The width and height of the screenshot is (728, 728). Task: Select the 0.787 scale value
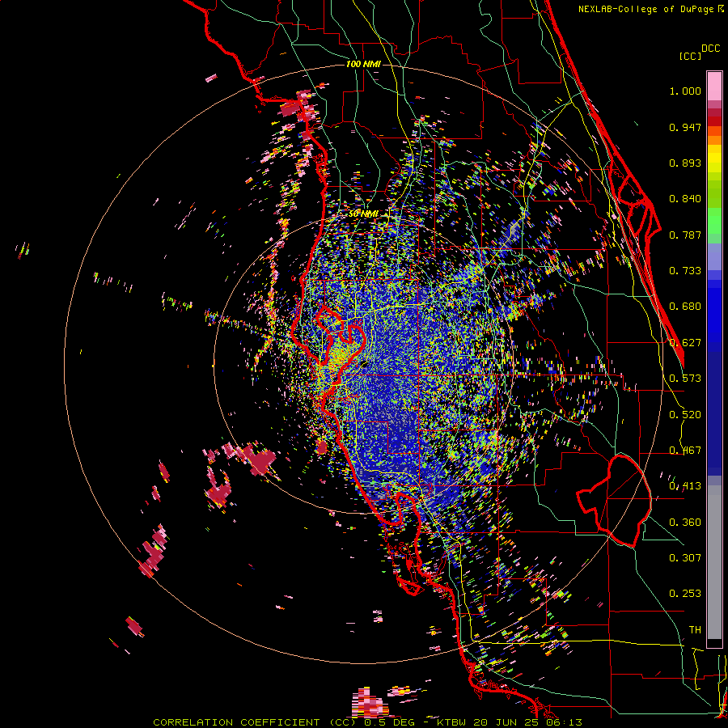coord(685,235)
